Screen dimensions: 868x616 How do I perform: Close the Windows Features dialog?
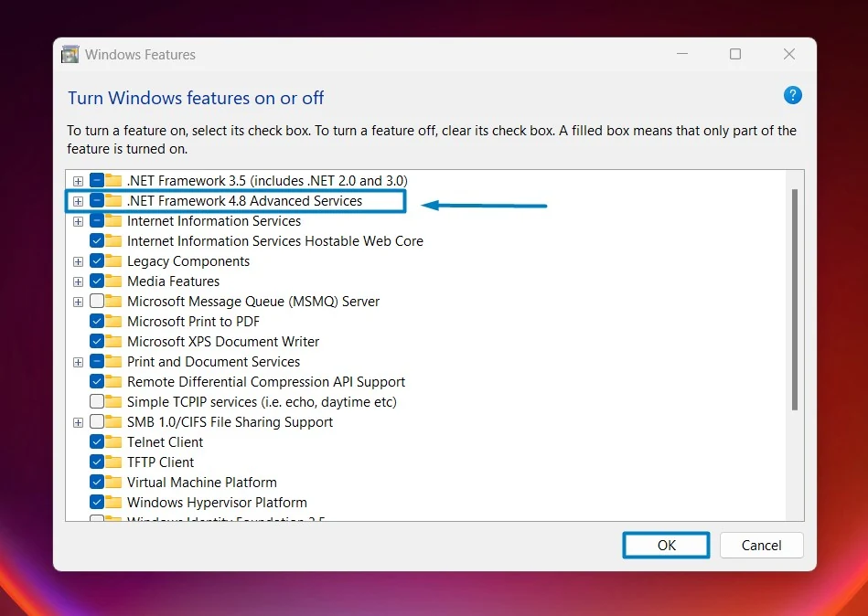[x=789, y=54]
